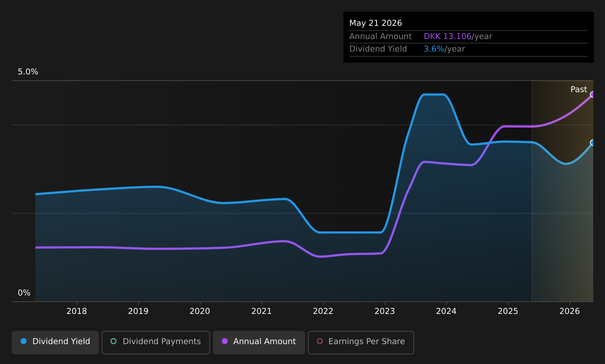The width and height of the screenshot is (605, 364).
Task: Click the May 21 2026 tooltip date
Action: pos(375,23)
